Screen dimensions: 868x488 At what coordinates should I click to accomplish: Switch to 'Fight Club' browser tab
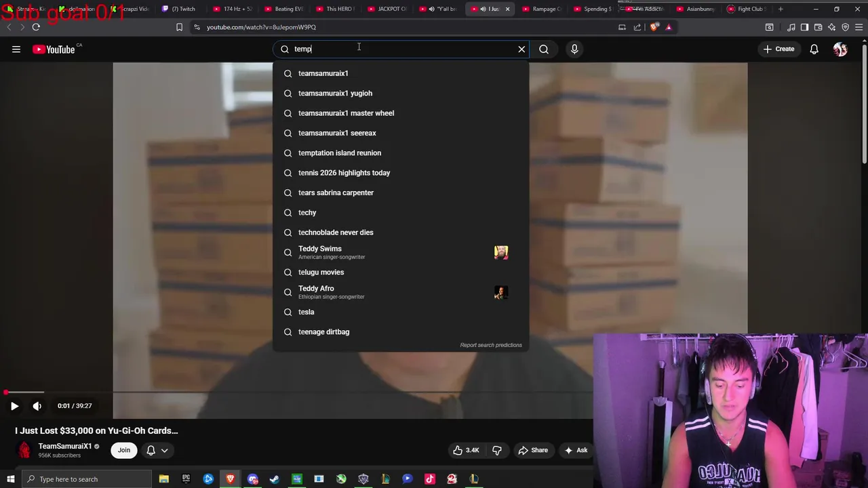(x=746, y=9)
